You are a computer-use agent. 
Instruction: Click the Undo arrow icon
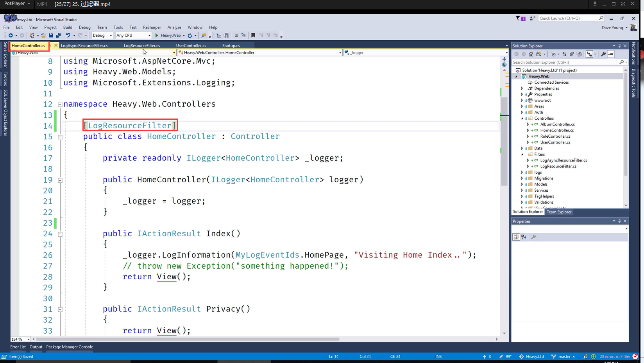click(x=68, y=35)
